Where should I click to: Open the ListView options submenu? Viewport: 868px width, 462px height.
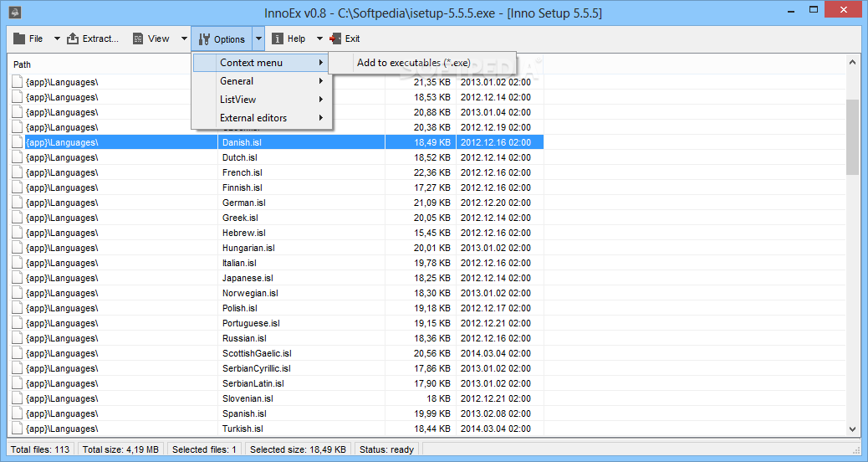[261, 99]
